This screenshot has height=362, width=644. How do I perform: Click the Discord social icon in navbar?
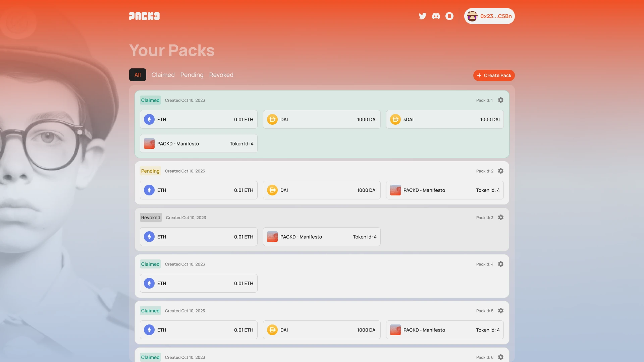click(436, 16)
